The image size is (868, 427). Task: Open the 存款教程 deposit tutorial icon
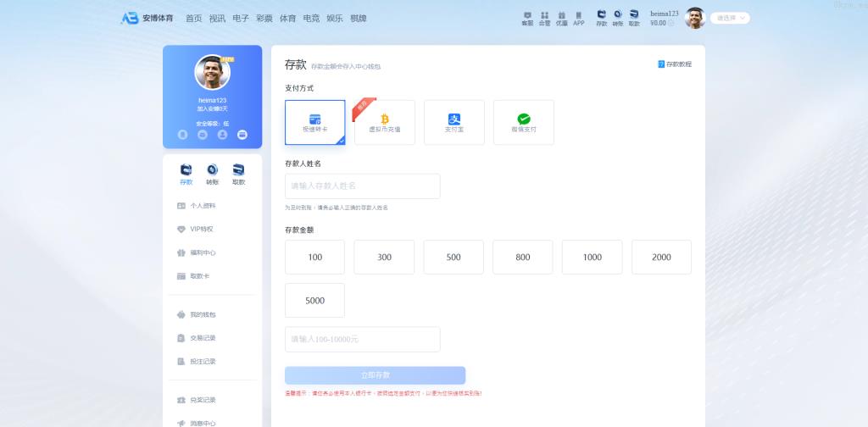tap(661, 64)
